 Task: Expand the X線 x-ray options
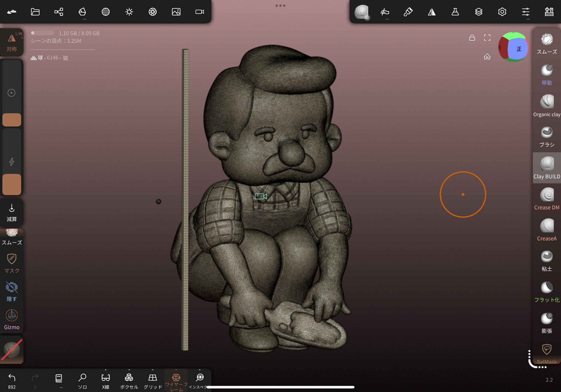(105, 370)
